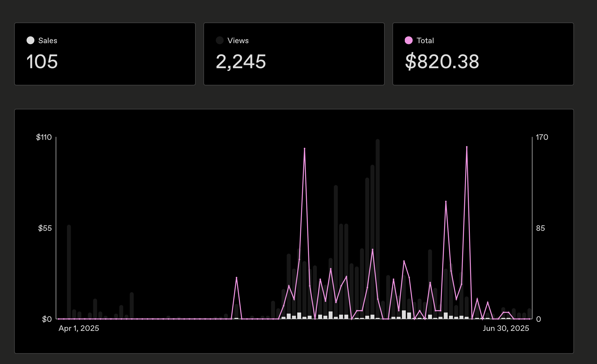This screenshot has height=364, width=597.
Task: Select the Views stat card
Action: (294, 54)
